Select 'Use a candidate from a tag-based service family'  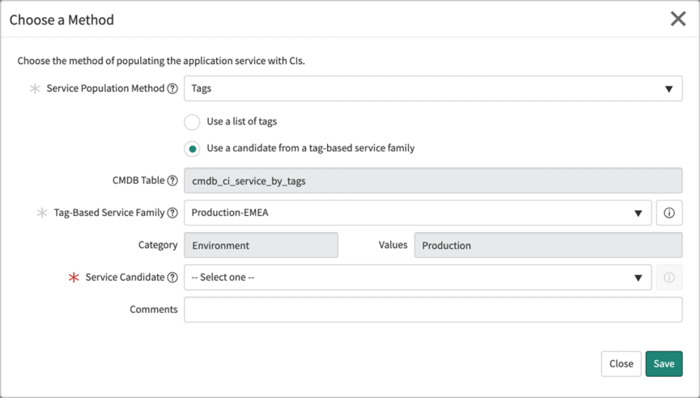192,149
